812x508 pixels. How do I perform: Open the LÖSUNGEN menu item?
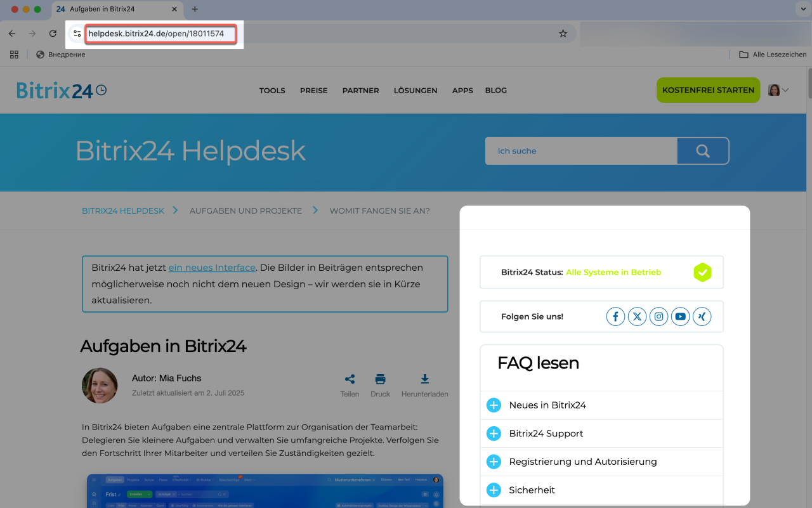pos(416,91)
